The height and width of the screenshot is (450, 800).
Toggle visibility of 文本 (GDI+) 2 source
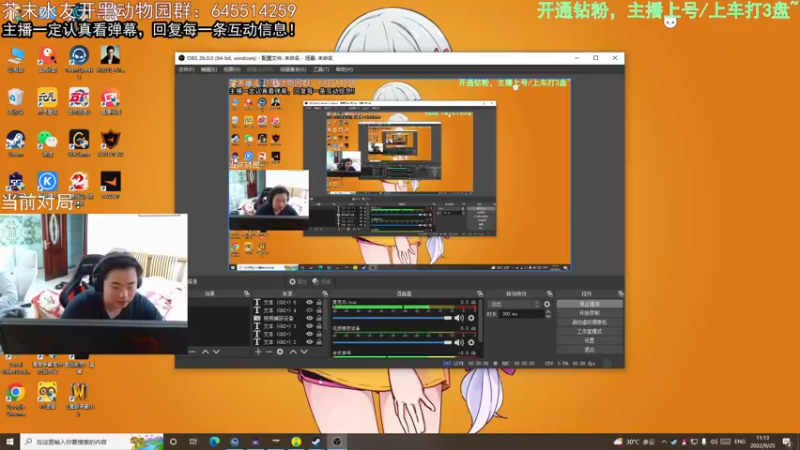tap(309, 342)
